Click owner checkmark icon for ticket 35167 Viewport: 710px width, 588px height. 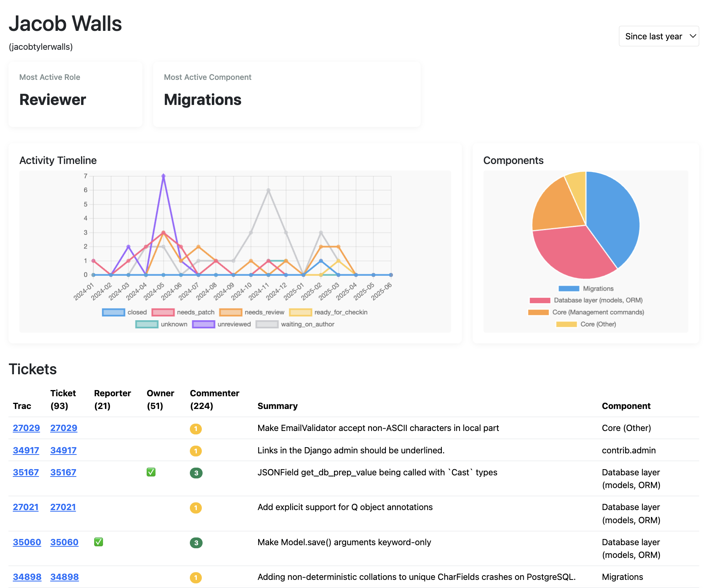click(x=151, y=472)
